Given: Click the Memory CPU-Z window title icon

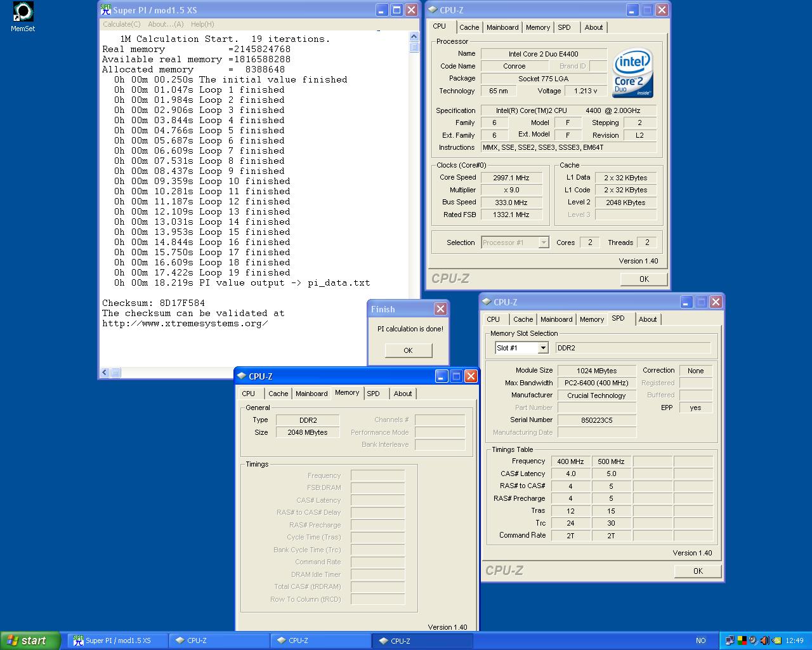Looking at the screenshot, I should coord(242,376).
